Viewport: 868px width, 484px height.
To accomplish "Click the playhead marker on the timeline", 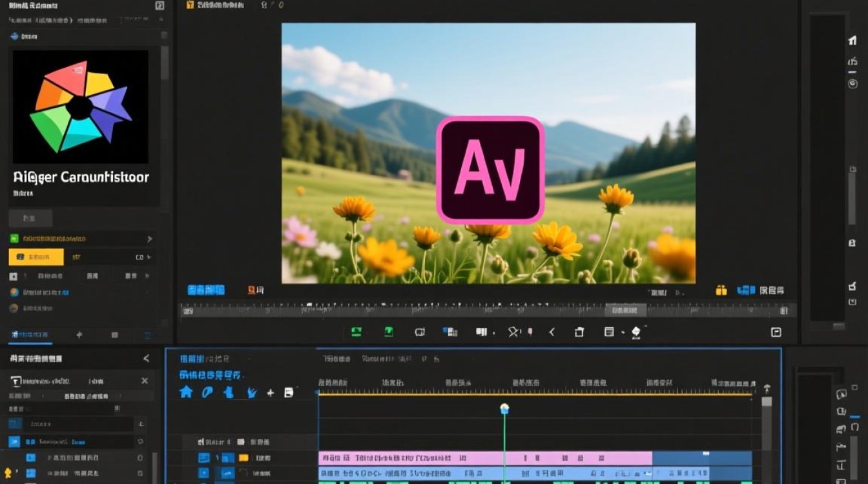I will pos(504,408).
